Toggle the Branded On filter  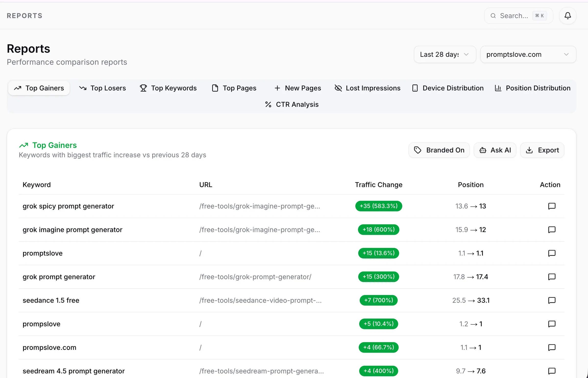(x=439, y=150)
